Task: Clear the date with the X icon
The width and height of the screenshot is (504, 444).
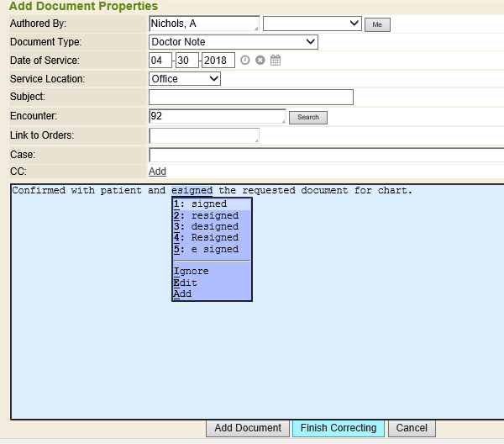Action: pos(260,60)
